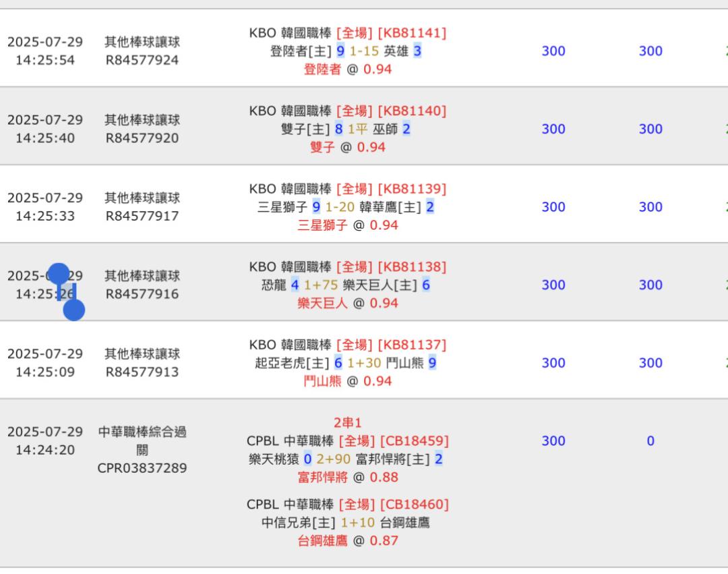Click the payout amount 0 in parlay row
Viewport: 728px width, 574px height.
[x=650, y=440]
